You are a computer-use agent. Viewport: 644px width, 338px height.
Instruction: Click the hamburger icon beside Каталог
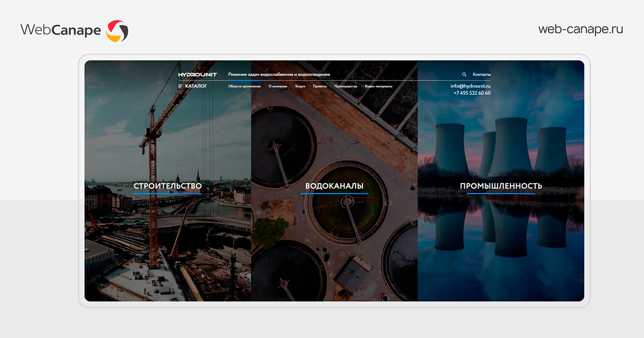tap(180, 86)
